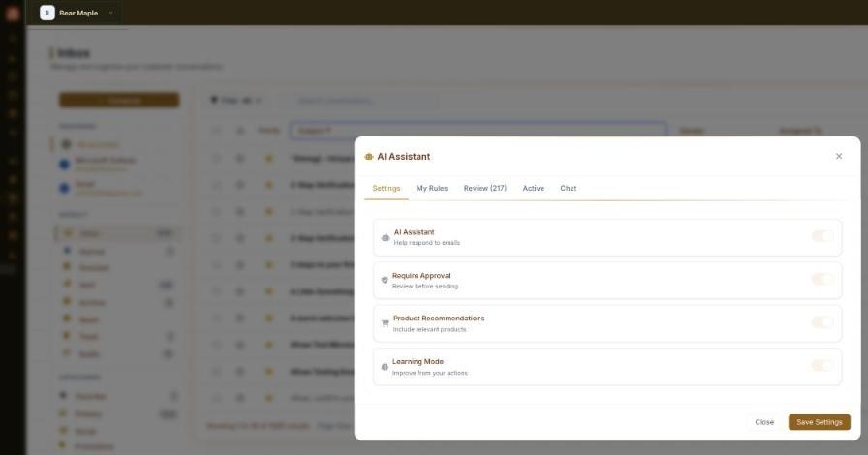Open the Chat tab
The height and width of the screenshot is (455, 868).
point(569,188)
